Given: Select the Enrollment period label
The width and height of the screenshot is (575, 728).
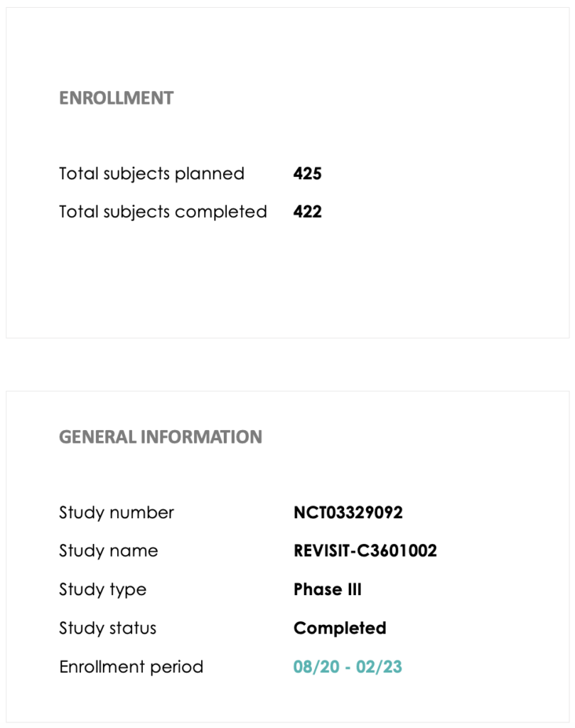Looking at the screenshot, I should (x=131, y=667).
